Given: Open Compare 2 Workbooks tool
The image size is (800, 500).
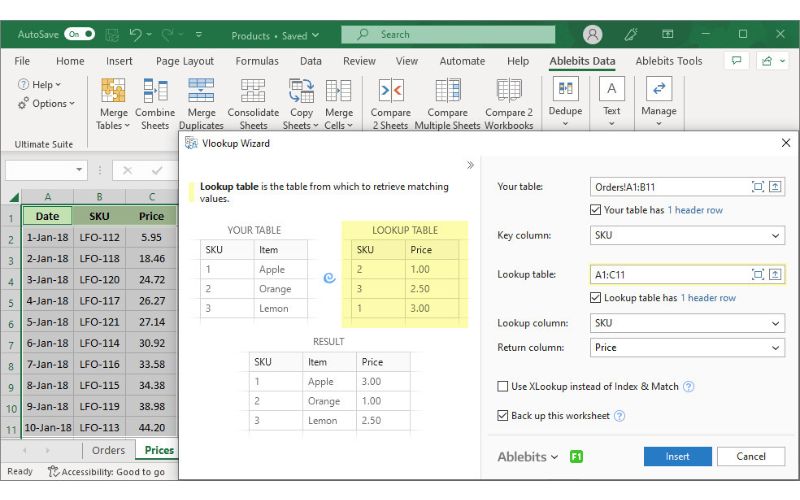Looking at the screenshot, I should 509,104.
